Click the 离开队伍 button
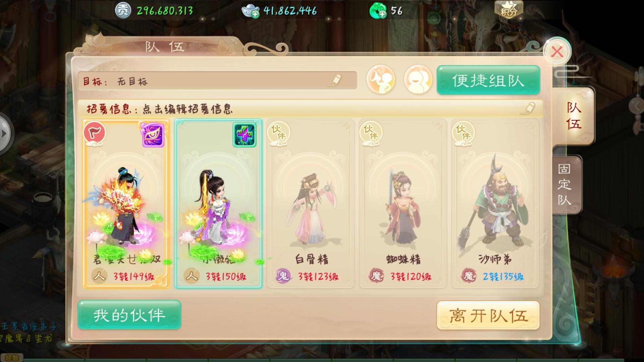This screenshot has width=644, height=362. coord(488,315)
